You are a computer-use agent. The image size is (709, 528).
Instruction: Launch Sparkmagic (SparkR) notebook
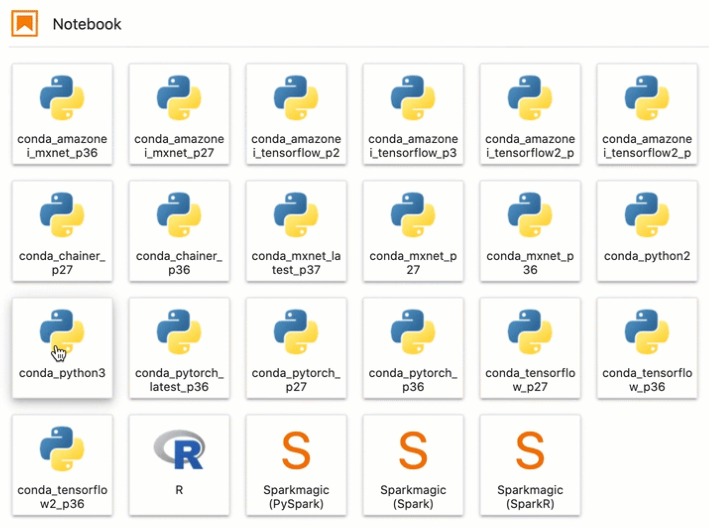pyautogui.click(x=530, y=465)
